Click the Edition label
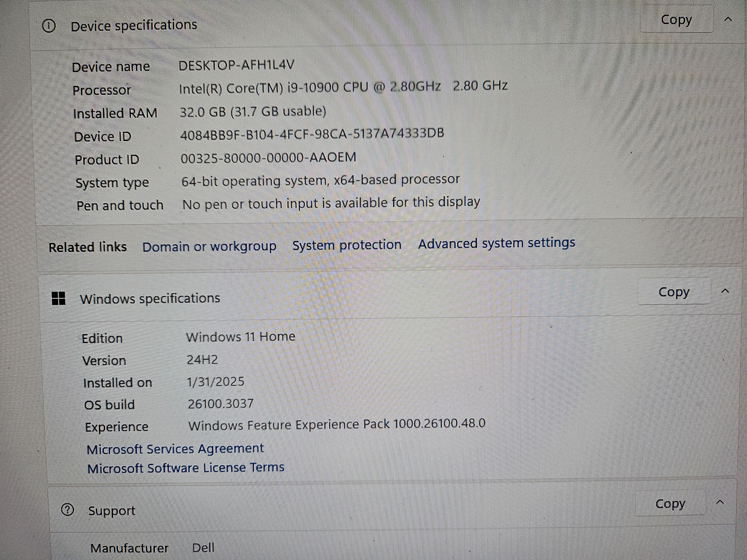The width and height of the screenshot is (747, 560). [x=102, y=339]
